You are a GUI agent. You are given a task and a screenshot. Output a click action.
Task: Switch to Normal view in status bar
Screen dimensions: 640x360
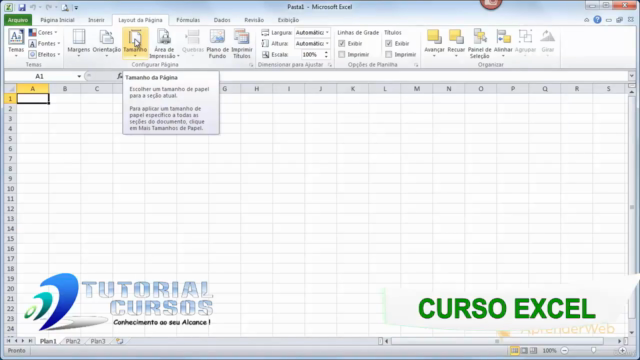tap(514, 351)
